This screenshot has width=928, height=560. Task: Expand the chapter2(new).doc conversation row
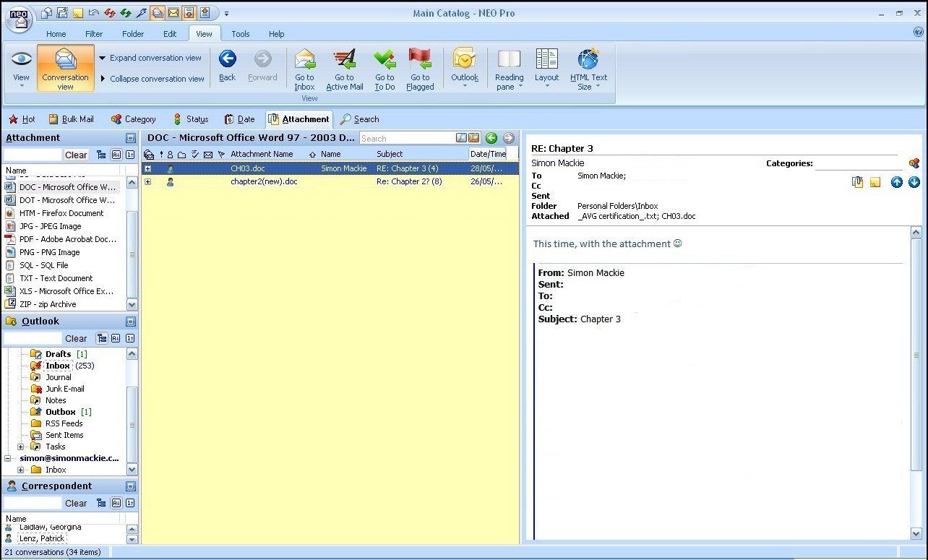(147, 181)
